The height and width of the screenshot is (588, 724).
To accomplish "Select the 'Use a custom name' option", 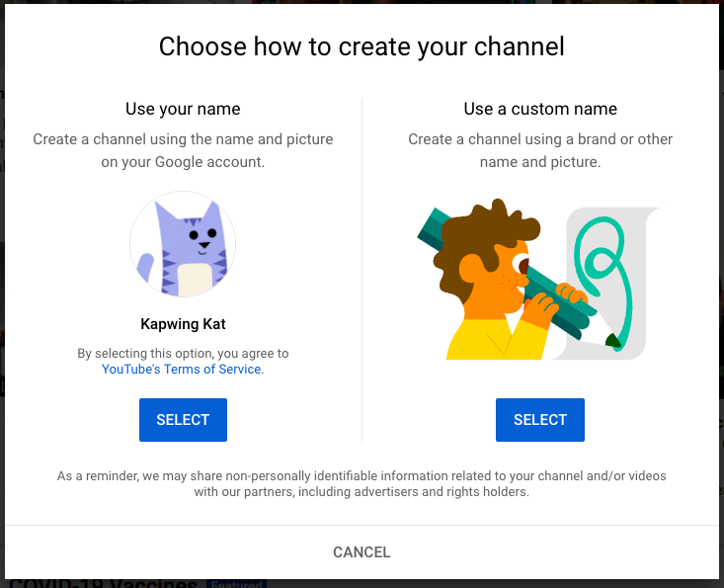I will pos(539,419).
